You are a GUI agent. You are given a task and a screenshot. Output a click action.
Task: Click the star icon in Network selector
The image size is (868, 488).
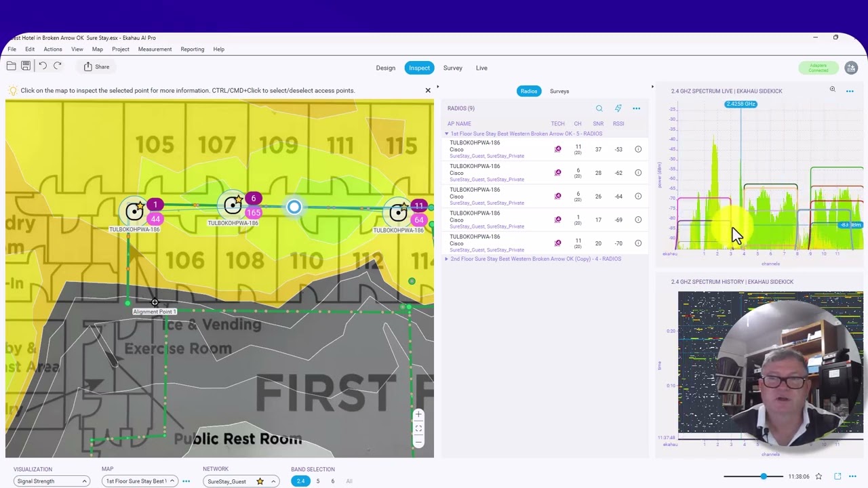click(260, 481)
